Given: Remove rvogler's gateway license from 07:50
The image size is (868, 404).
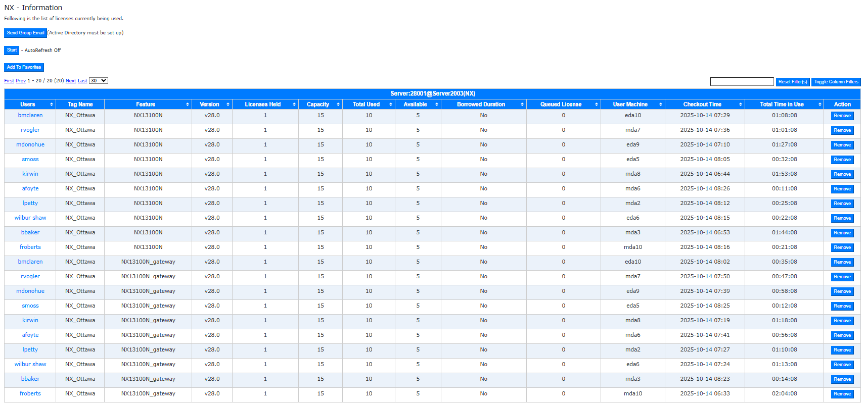Looking at the screenshot, I should (x=842, y=277).
